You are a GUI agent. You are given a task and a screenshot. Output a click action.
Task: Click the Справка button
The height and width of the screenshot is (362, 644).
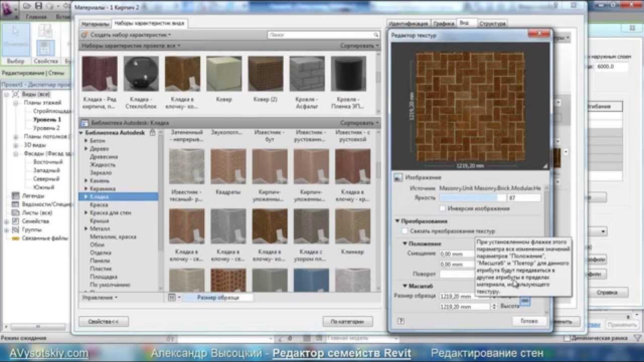tap(607, 292)
